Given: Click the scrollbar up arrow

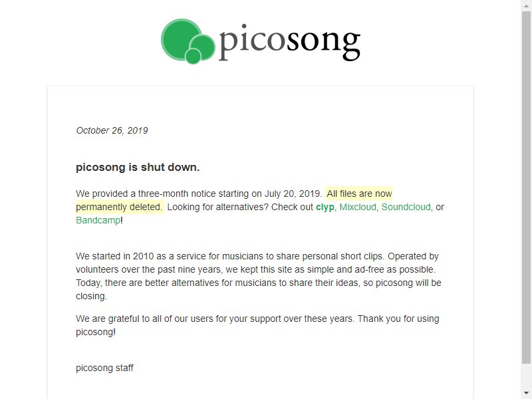Looking at the screenshot, I should [526, 5].
